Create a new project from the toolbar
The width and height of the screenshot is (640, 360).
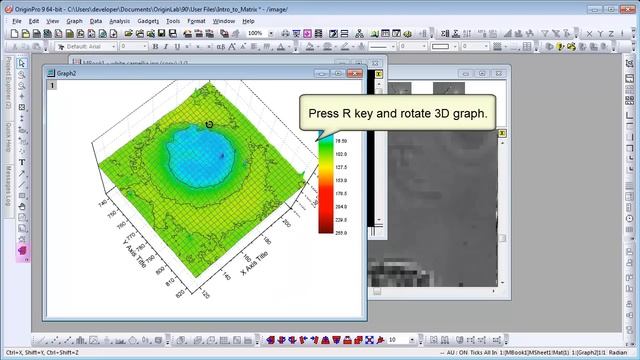[14, 33]
